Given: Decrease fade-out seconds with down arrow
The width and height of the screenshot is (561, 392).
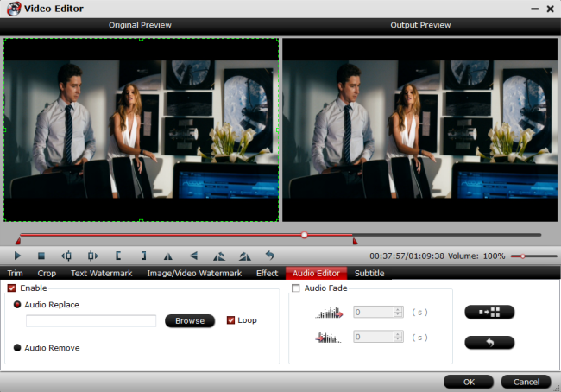Looking at the screenshot, I should click(398, 339).
